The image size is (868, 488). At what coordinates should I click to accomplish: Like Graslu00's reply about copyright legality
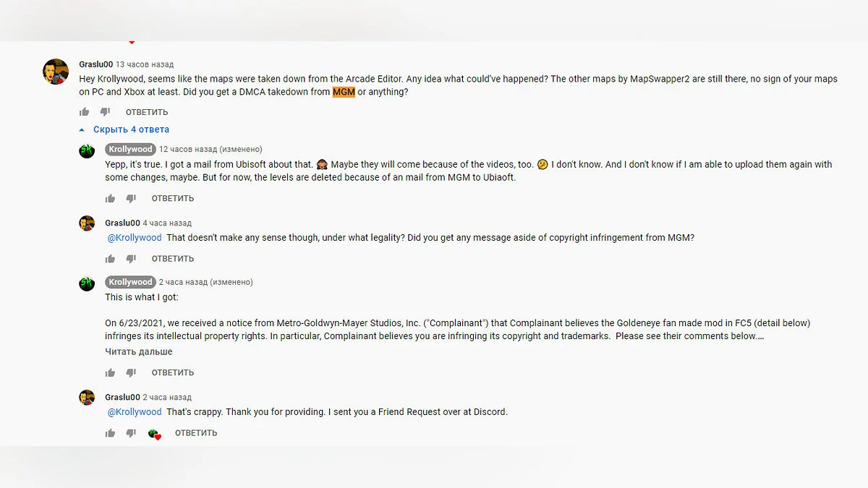click(111, 259)
